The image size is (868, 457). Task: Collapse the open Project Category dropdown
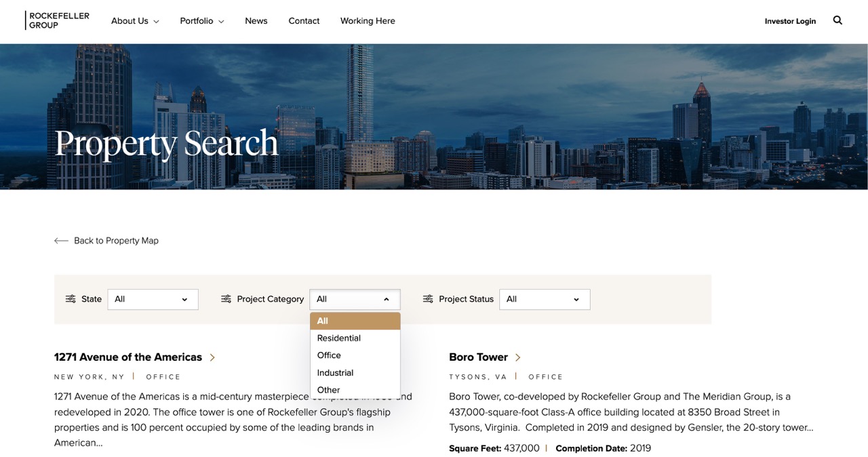pos(355,299)
